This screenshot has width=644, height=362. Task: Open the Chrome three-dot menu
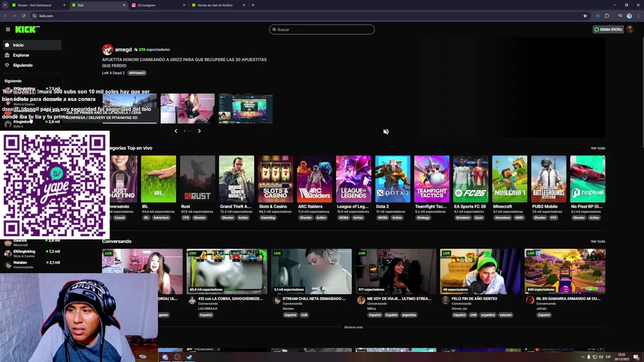coord(638,16)
